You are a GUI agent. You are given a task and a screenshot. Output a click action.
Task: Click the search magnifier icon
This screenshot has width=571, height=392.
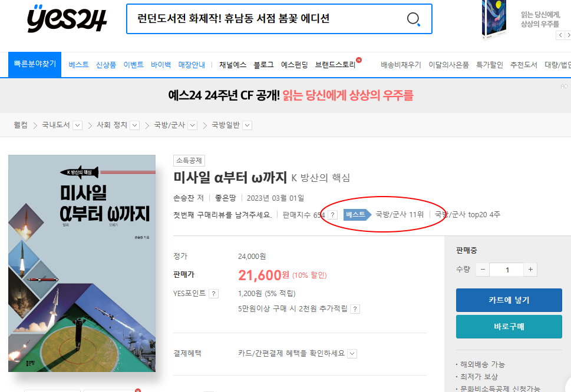click(413, 19)
